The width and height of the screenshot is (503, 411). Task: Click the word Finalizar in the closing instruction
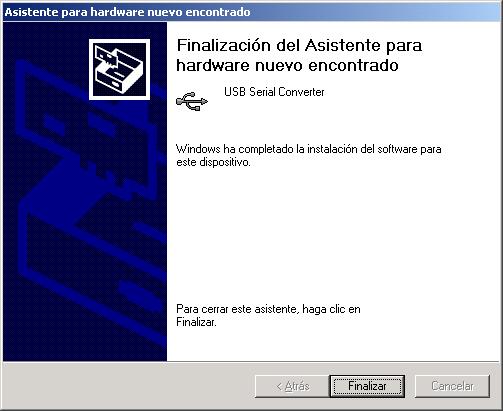coord(196,322)
